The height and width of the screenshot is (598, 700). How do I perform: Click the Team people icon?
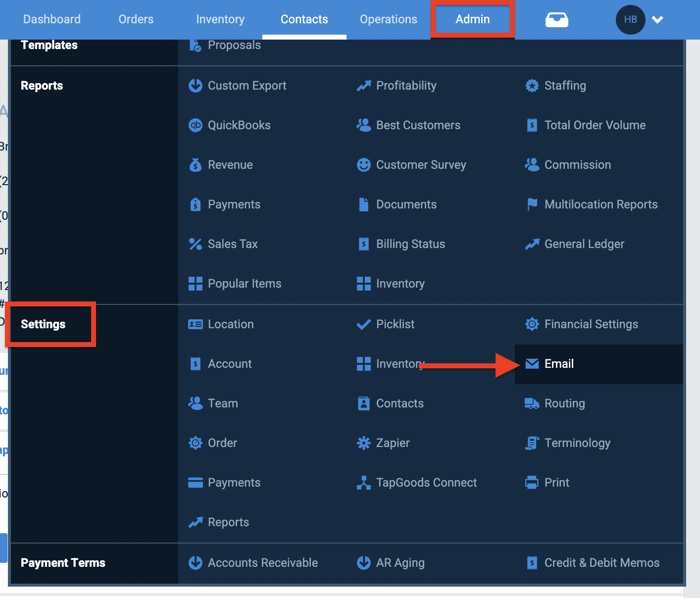coord(196,403)
